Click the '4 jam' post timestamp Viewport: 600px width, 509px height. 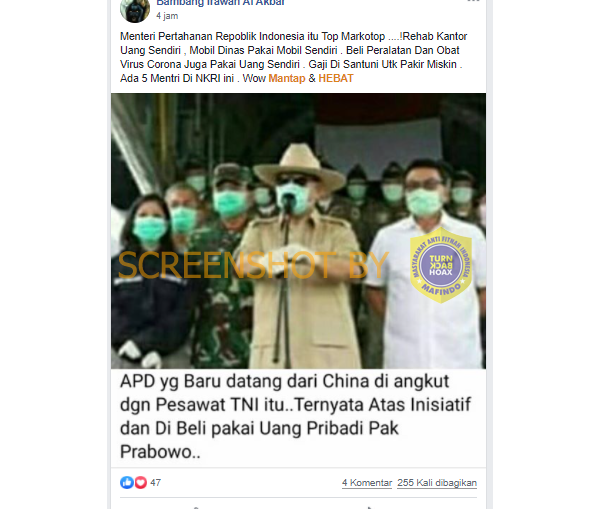[x=167, y=16]
